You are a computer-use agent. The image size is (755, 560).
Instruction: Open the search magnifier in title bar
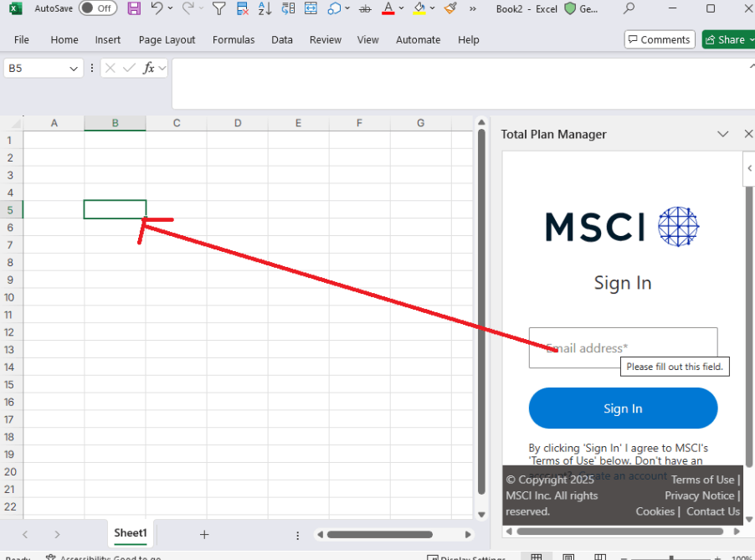[629, 8]
